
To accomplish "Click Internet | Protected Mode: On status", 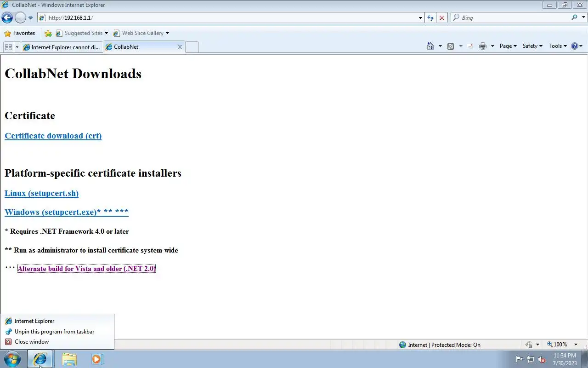I will [x=440, y=345].
